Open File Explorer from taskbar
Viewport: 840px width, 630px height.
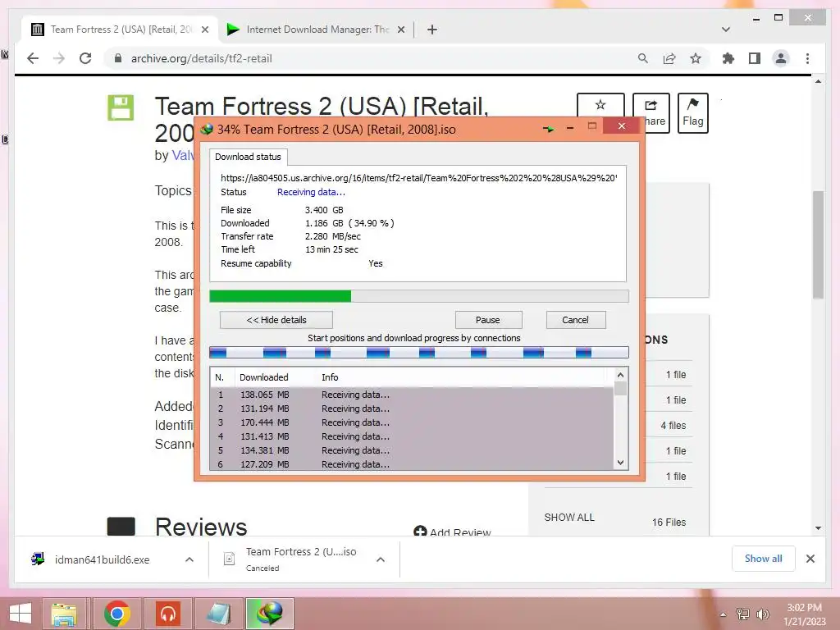64,614
